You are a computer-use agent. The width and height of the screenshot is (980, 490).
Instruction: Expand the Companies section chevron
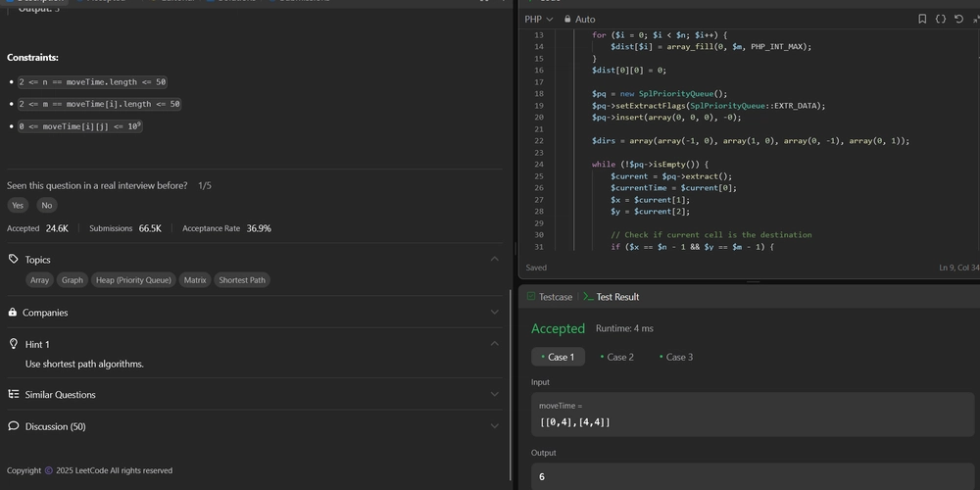(494, 312)
